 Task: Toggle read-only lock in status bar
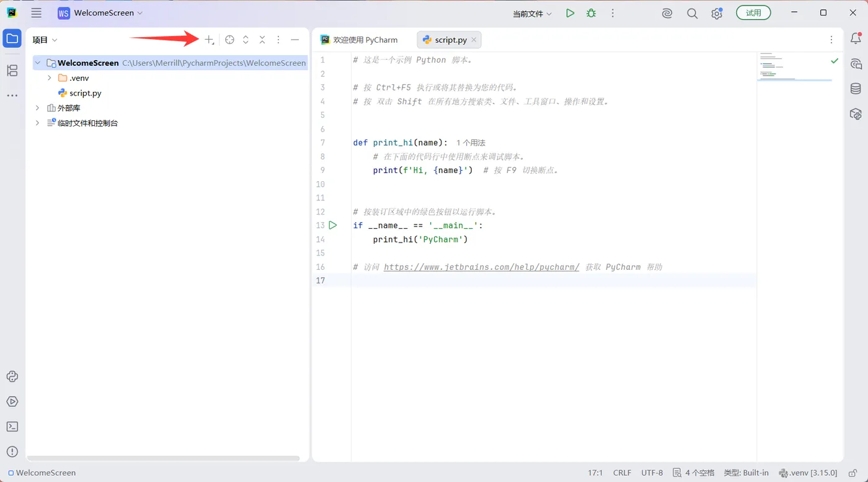852,473
